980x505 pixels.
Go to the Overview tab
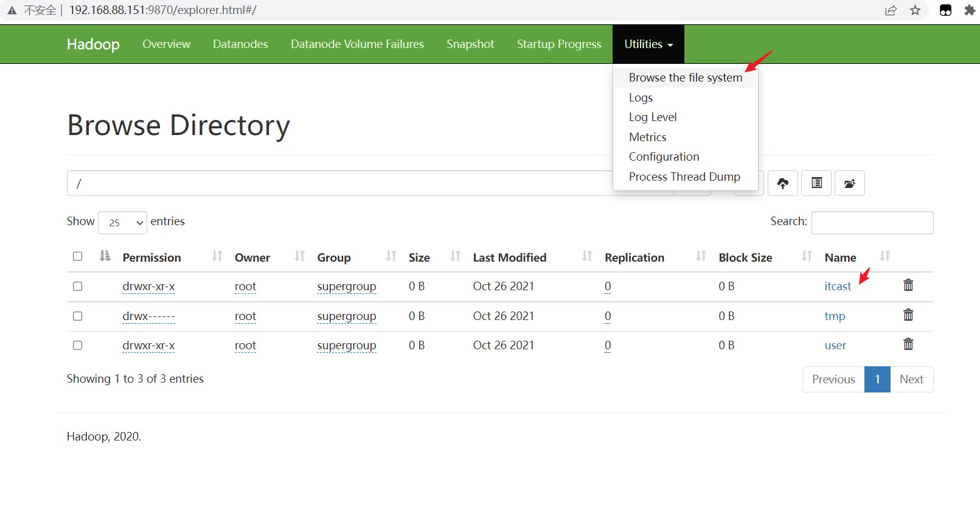(x=166, y=44)
